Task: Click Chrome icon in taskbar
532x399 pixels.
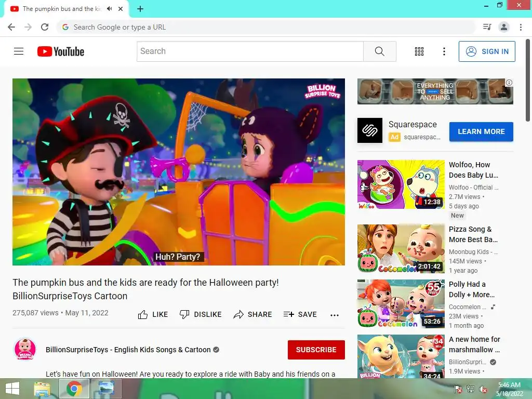Action: tap(74, 389)
